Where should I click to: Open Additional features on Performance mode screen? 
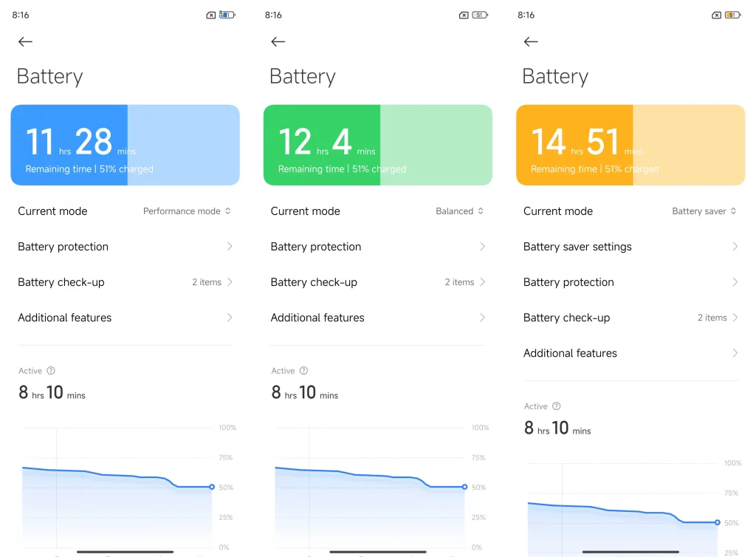tap(126, 318)
